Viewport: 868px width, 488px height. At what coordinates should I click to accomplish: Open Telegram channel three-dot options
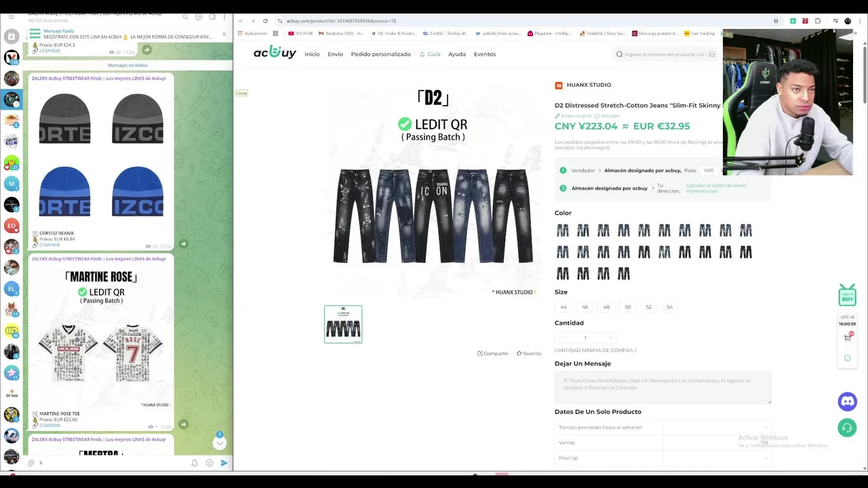click(225, 17)
